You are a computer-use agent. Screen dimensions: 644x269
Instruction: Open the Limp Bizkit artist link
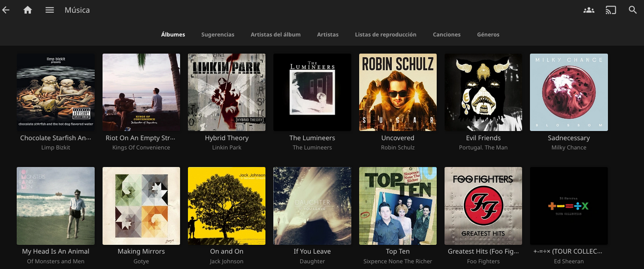coord(55,148)
